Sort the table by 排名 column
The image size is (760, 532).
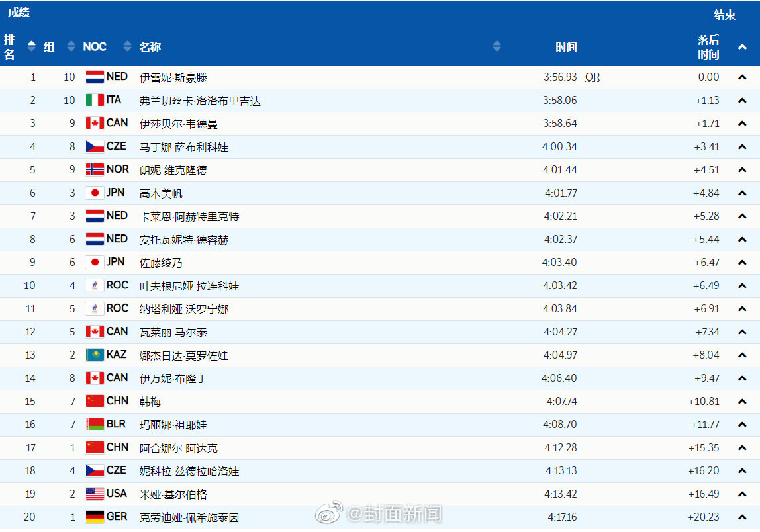tap(32, 46)
